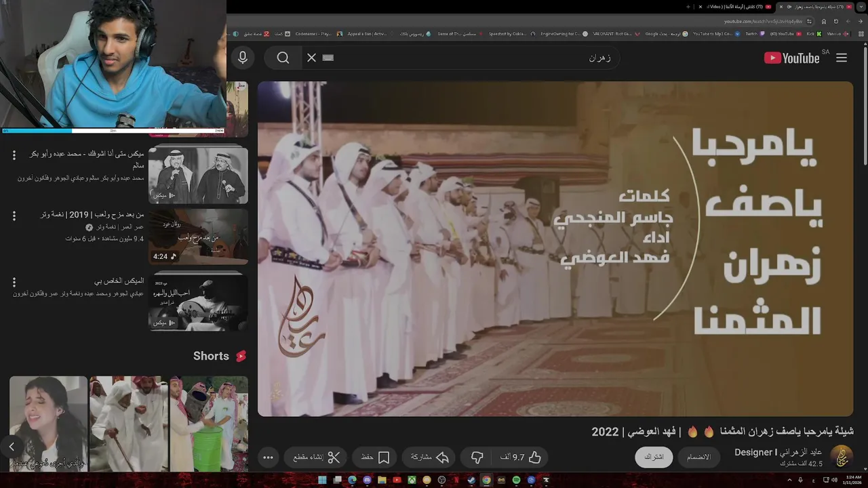The image size is (868, 488).
Task: Open the title ميكس متى أنا اشوفك
Action: [87, 159]
